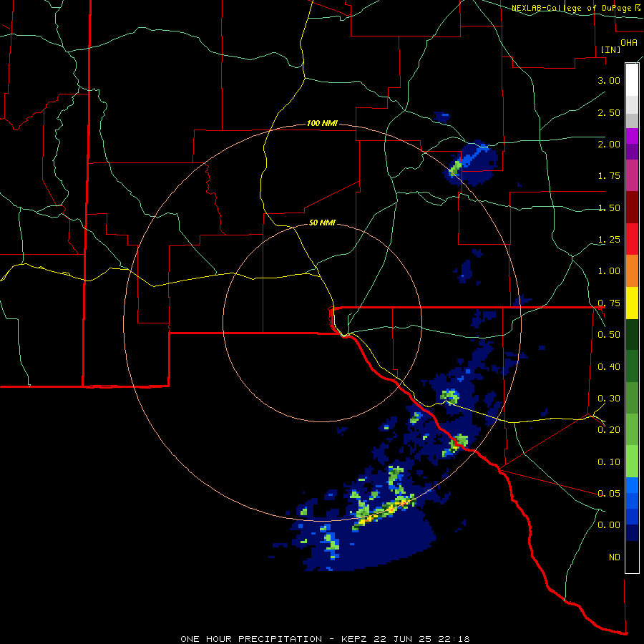Click the darkest green swatch near 0.50

point(632,335)
